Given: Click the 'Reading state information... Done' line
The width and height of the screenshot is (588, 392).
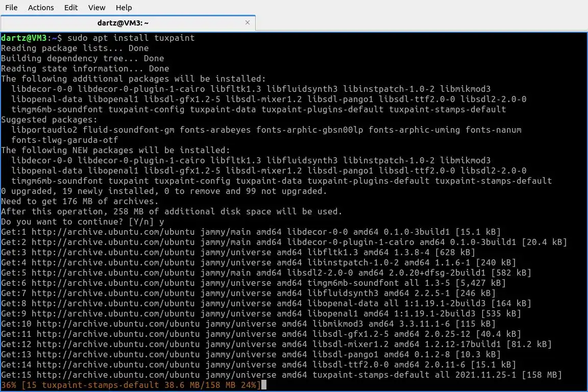Looking at the screenshot, I should 85,68.
